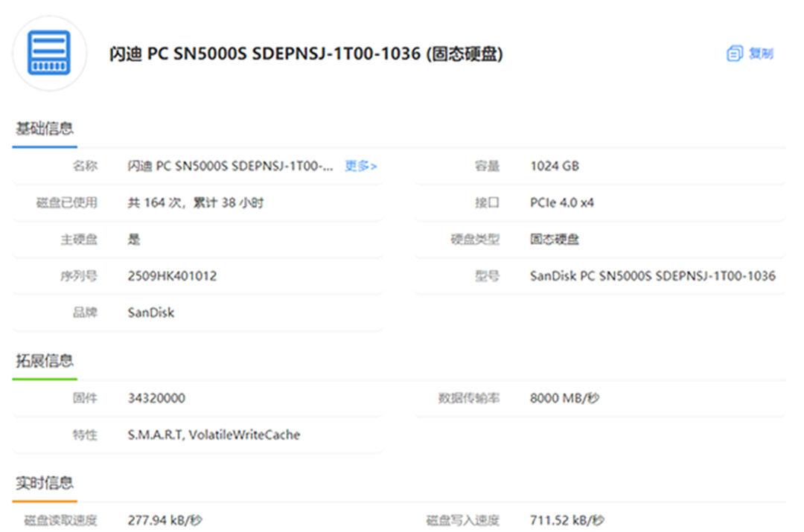Click the capacity value 1024 GB

pyautogui.click(x=554, y=166)
